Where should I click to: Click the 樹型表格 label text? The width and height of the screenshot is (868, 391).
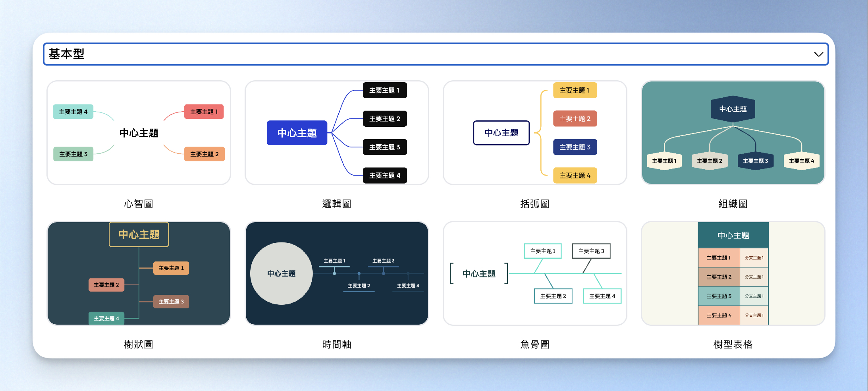733,345
